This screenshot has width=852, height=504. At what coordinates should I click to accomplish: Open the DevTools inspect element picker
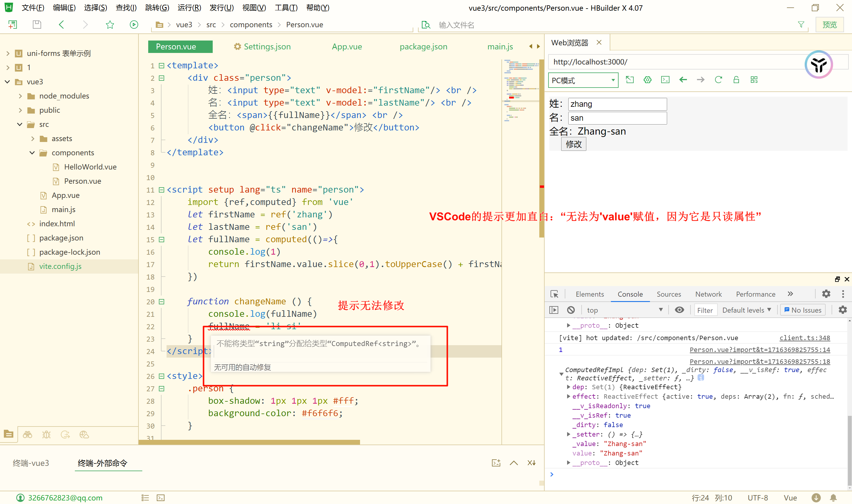click(554, 294)
